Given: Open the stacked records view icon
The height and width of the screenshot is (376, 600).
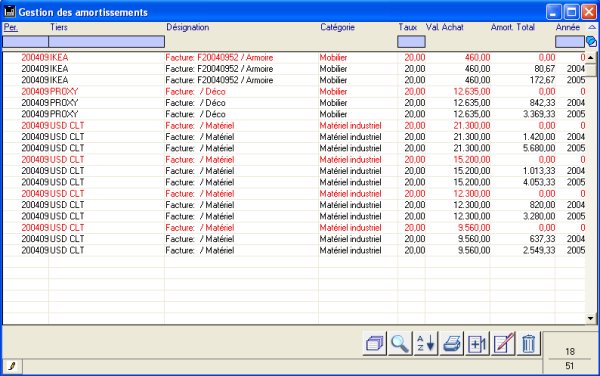Looking at the screenshot, I should tap(374, 343).
